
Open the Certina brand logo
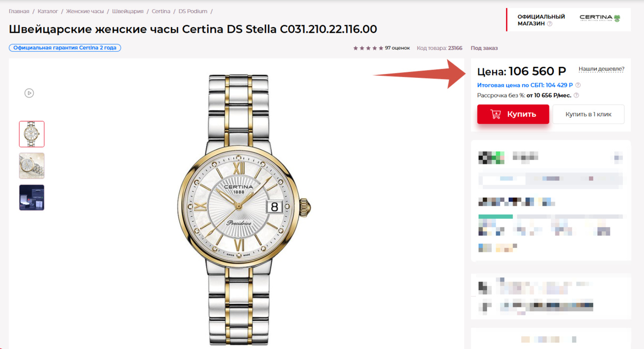pyautogui.click(x=600, y=18)
